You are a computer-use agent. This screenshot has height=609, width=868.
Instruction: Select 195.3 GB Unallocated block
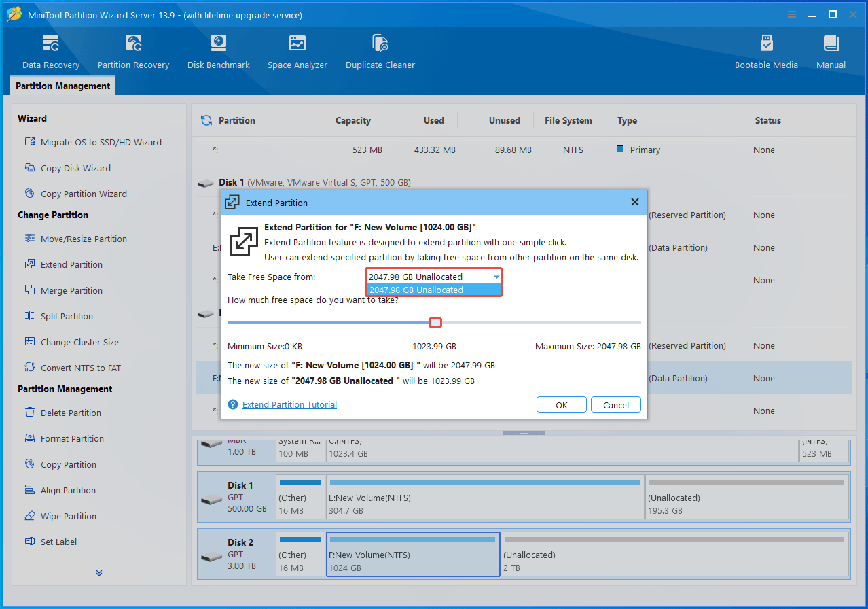tap(746, 498)
